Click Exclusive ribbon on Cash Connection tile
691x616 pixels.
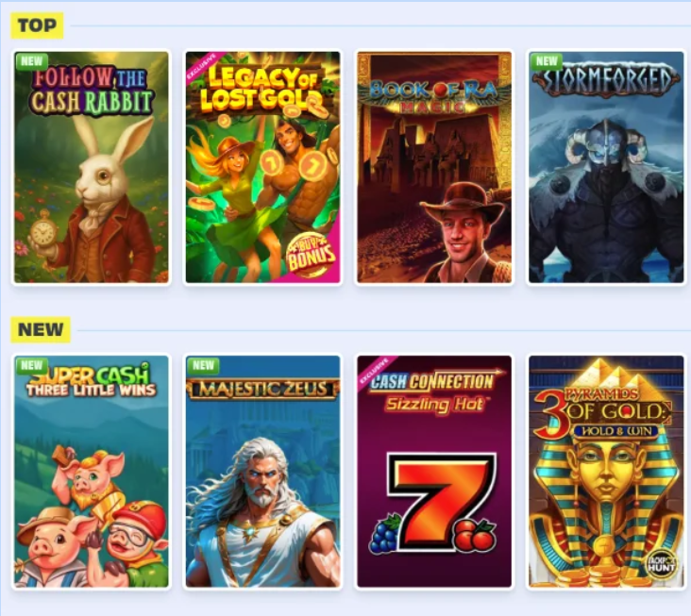tap(374, 371)
